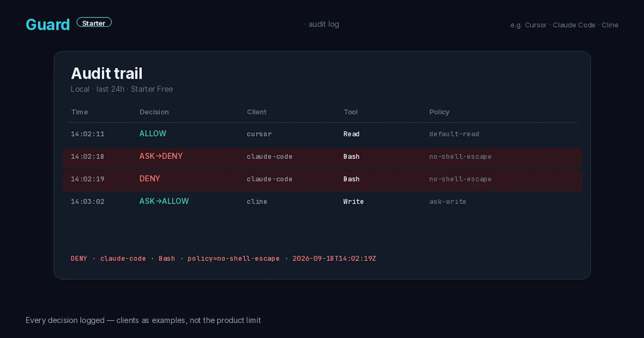Screen dimensions: 644x338
Task: Select the 'Local · last 24h · Starter Free' subtitle
Action: point(122,89)
